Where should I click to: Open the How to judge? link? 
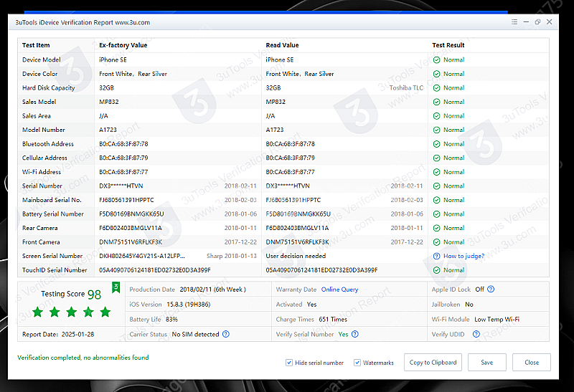pyautogui.click(x=464, y=256)
